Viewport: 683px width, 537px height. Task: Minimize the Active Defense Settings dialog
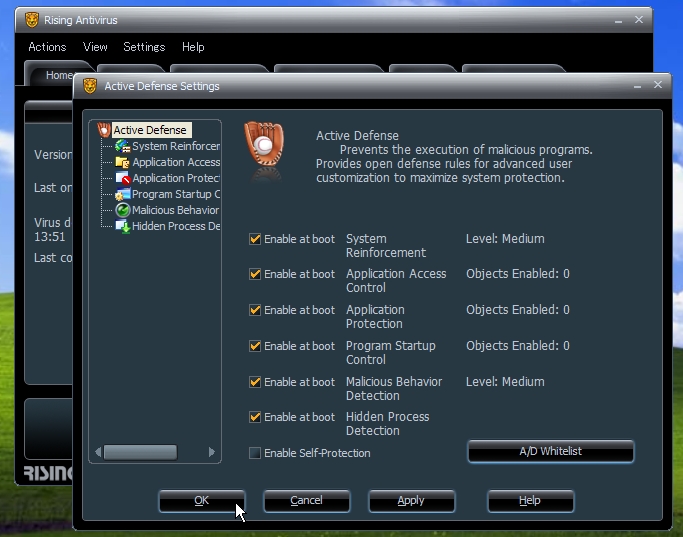coord(637,86)
